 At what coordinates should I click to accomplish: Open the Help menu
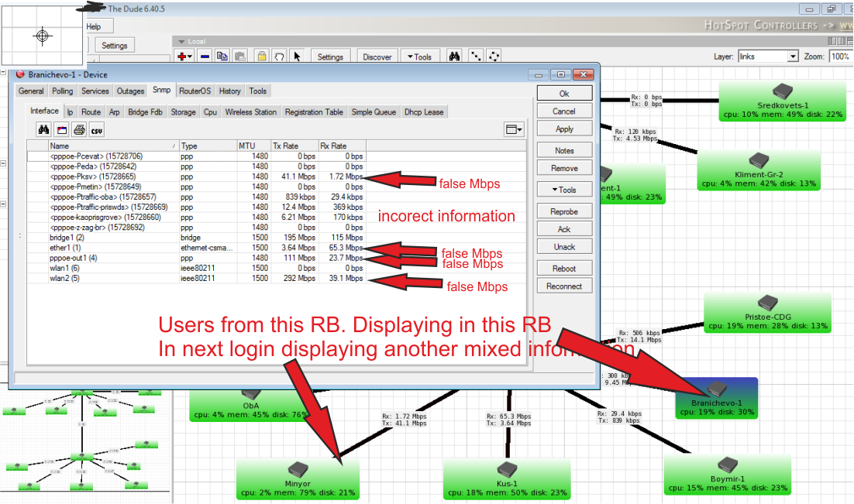(94, 26)
